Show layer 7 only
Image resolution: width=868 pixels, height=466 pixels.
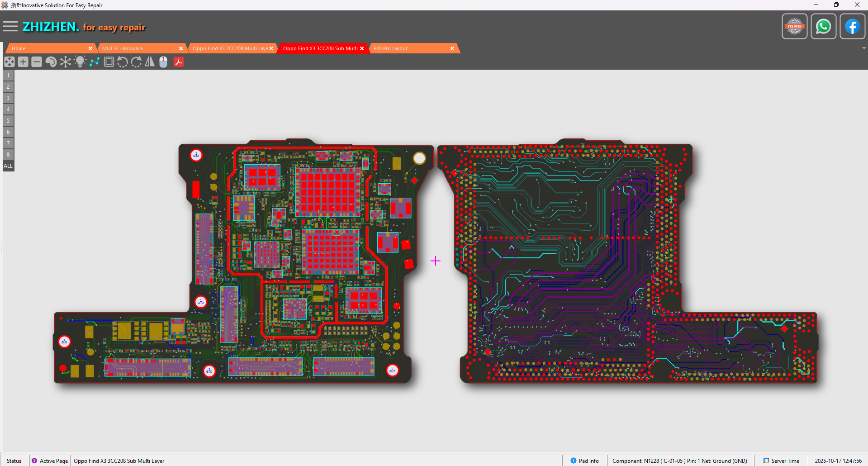click(8, 143)
